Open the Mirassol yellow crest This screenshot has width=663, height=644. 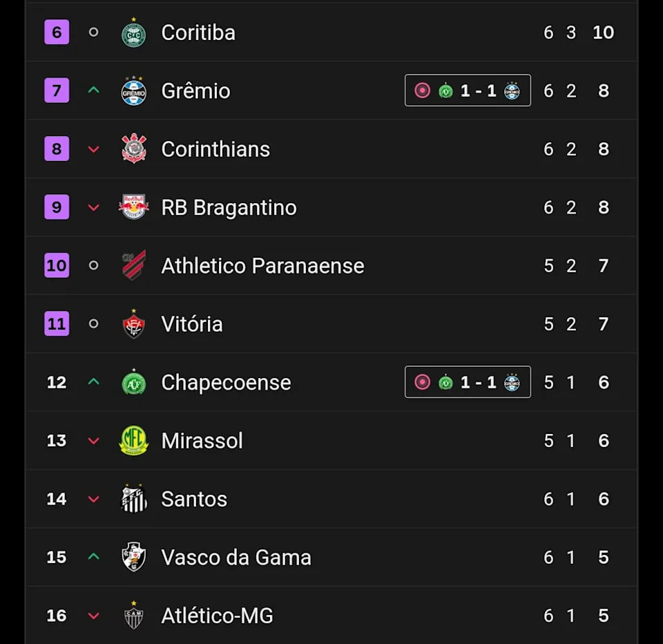pos(133,441)
